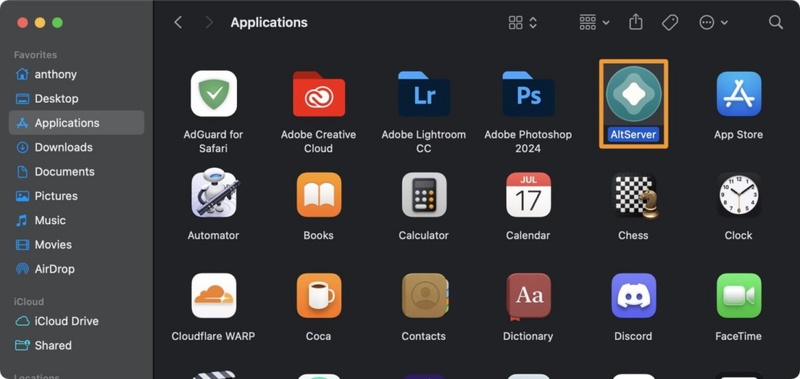This screenshot has height=379, width=800.
Task: Open Pictures in the sidebar
Action: pyautogui.click(x=77, y=196)
